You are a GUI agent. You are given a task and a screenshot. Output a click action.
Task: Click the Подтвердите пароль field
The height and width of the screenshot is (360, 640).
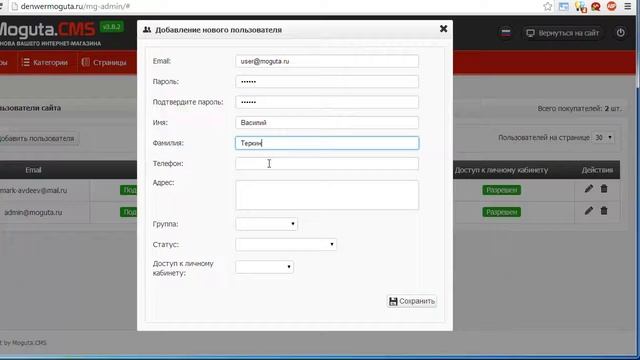pyautogui.click(x=327, y=102)
